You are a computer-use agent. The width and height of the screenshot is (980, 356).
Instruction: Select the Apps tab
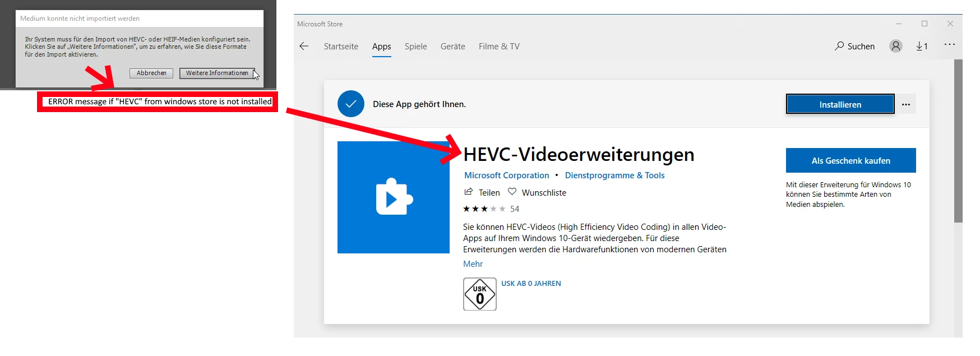(382, 47)
